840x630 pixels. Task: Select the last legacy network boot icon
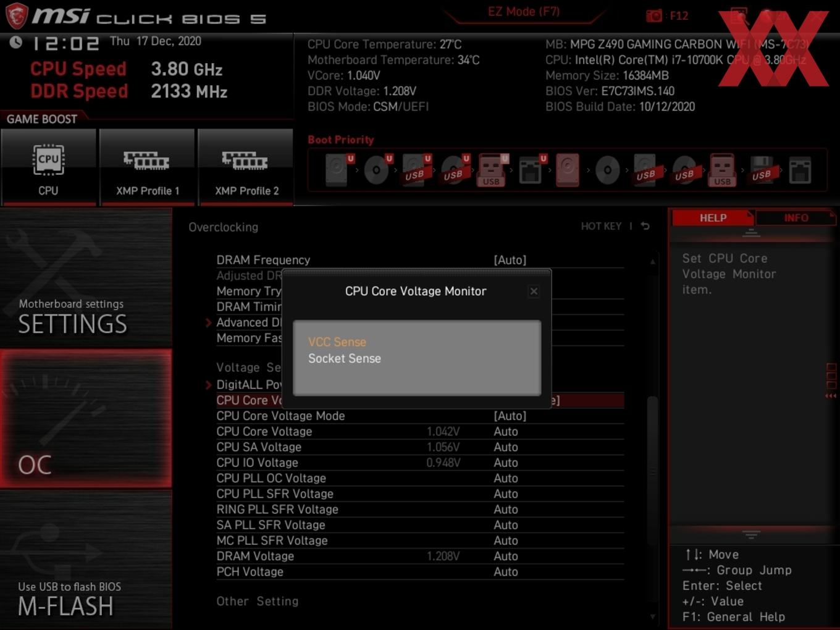[800, 170]
